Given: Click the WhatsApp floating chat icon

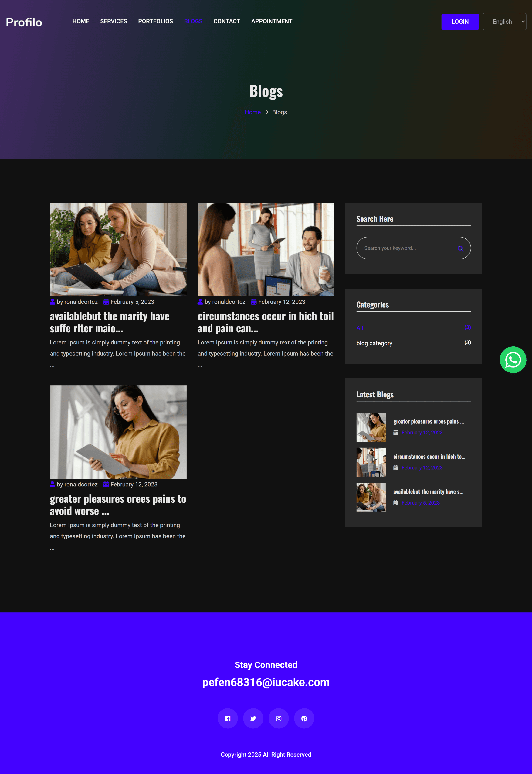Looking at the screenshot, I should tap(513, 359).
